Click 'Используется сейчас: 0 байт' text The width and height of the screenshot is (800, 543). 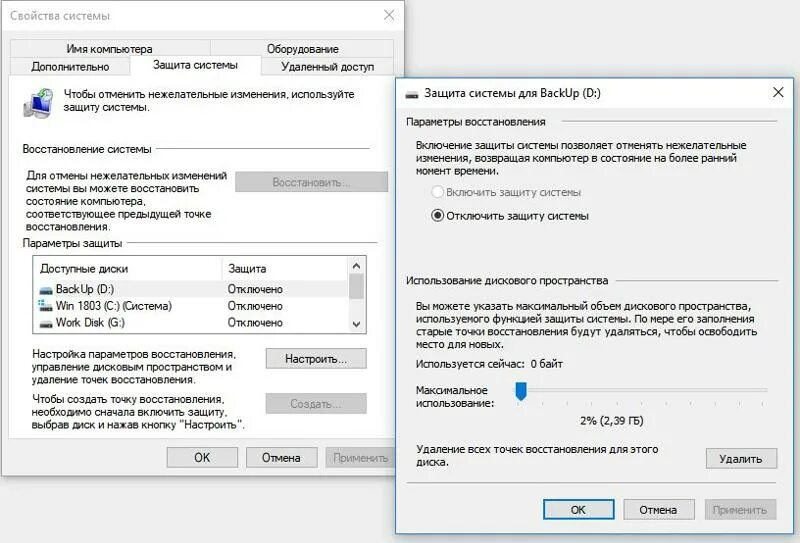tap(489, 364)
